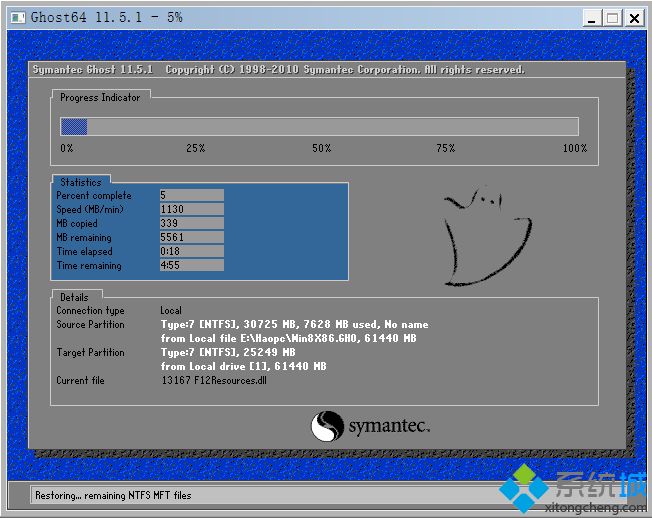Screen dimensions: 652x518
Task: Click the MB remaining label
Action: pyautogui.click(x=84, y=237)
